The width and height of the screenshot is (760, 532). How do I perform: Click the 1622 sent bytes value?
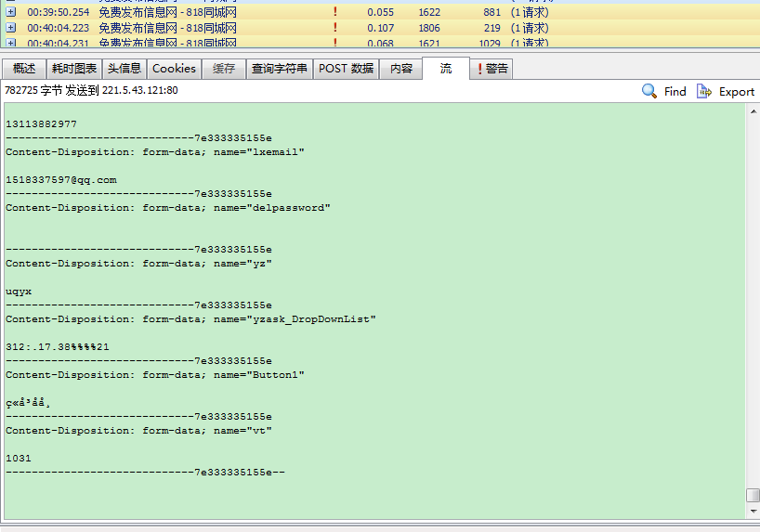(x=429, y=12)
